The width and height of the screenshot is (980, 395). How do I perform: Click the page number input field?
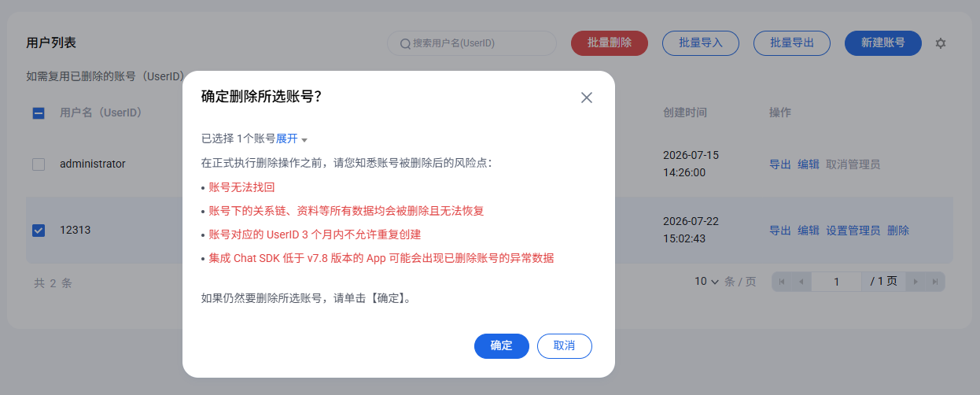click(x=837, y=282)
